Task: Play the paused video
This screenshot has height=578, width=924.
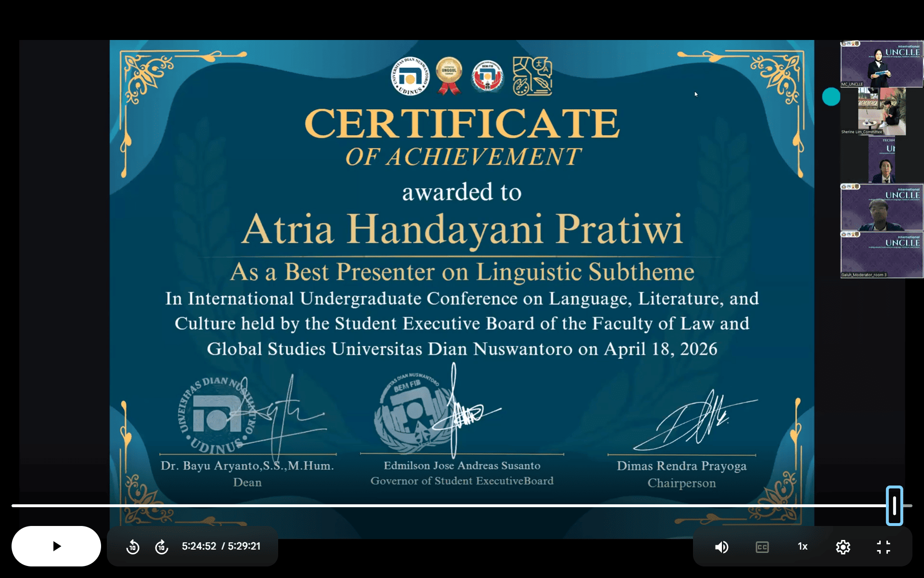Action: pyautogui.click(x=56, y=546)
